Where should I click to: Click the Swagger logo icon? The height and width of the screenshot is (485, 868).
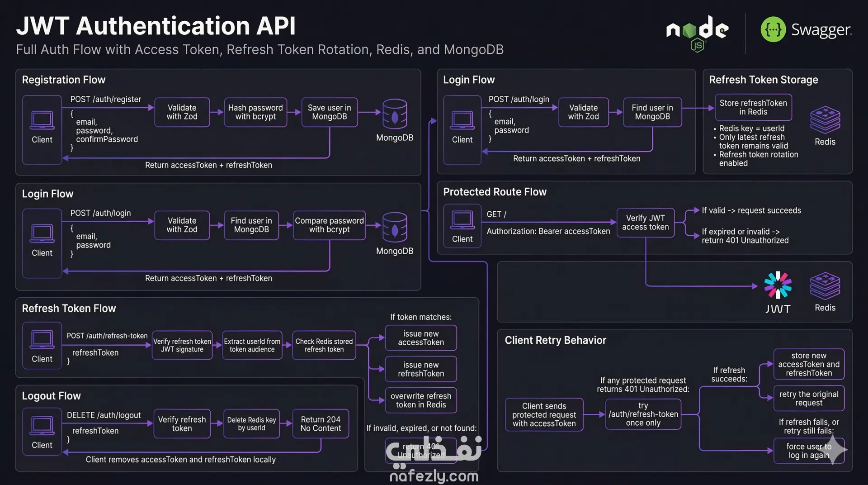[773, 29]
